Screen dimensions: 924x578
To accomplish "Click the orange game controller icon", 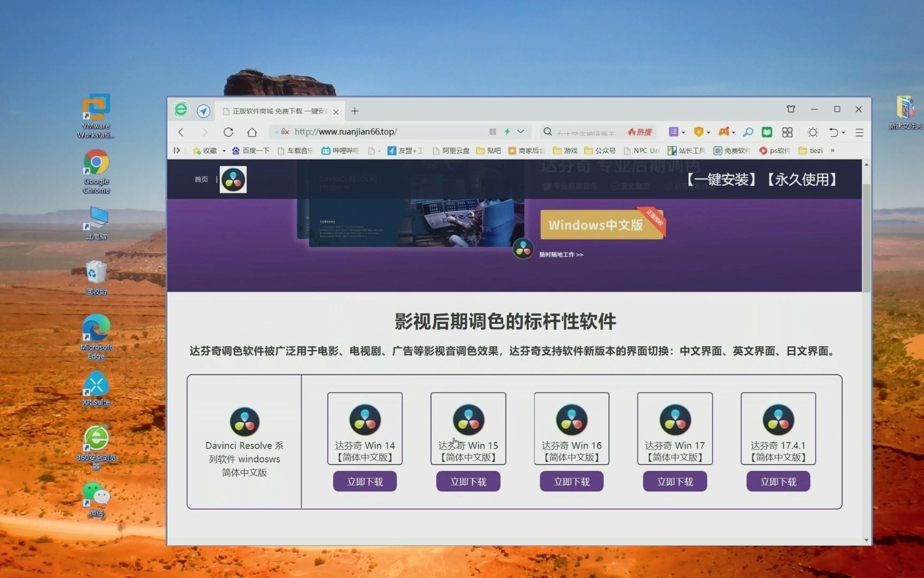I will coord(724,132).
